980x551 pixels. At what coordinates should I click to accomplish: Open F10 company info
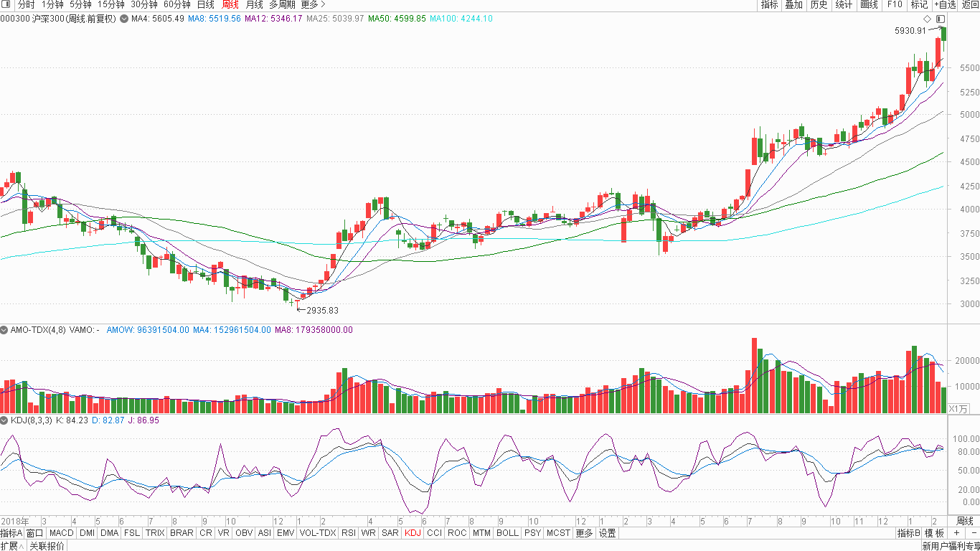(x=894, y=4)
